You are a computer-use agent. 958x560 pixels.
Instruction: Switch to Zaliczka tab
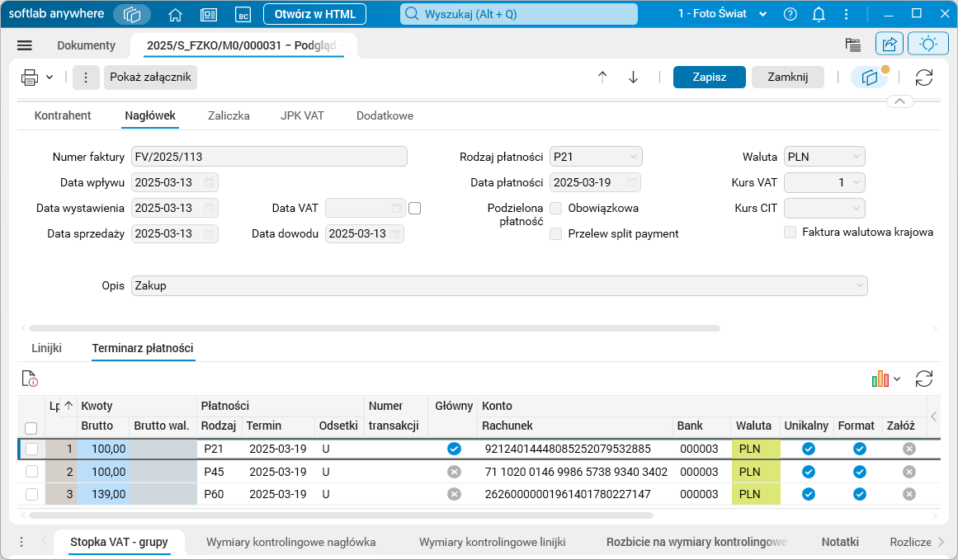(229, 115)
